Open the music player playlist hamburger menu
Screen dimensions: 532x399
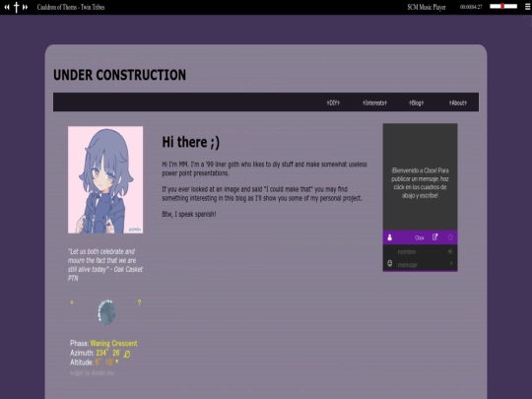click(528, 7)
